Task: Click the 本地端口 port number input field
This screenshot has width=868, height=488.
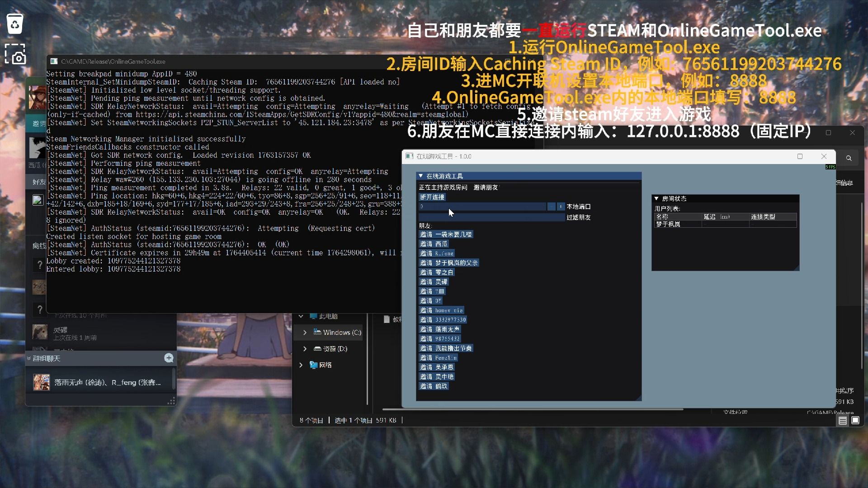Action: [x=482, y=206]
